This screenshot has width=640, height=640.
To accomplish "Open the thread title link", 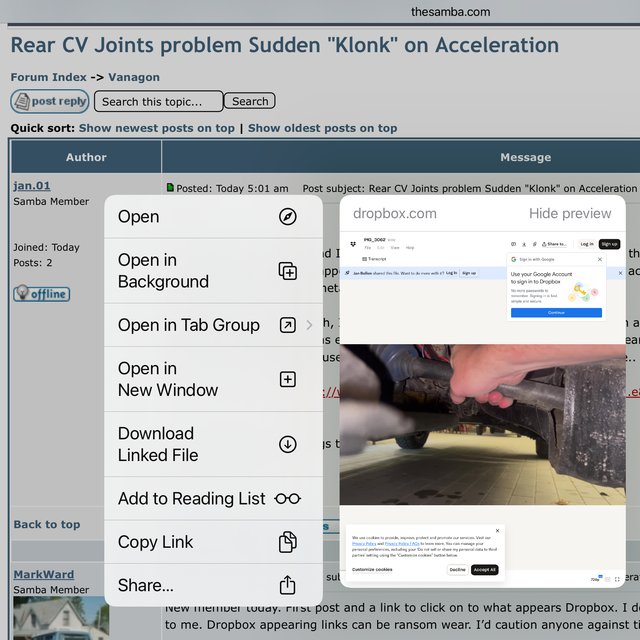I will pyautogui.click(x=284, y=45).
